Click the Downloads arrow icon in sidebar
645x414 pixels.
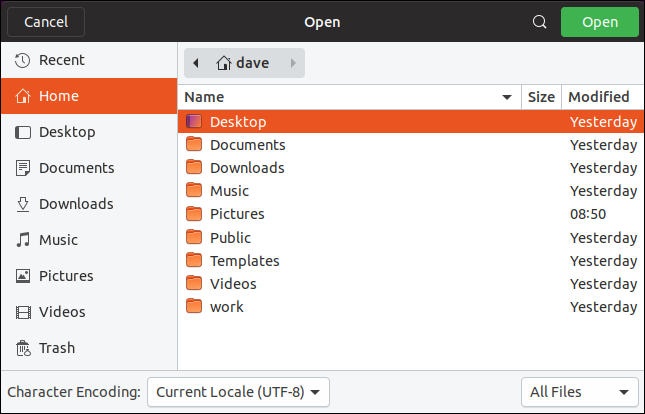pyautogui.click(x=22, y=204)
